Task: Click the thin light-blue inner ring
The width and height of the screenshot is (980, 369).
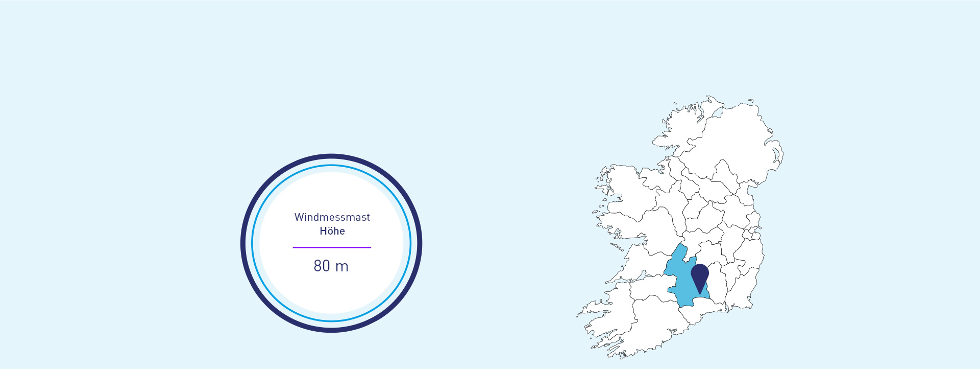Action: pyautogui.click(x=253, y=243)
